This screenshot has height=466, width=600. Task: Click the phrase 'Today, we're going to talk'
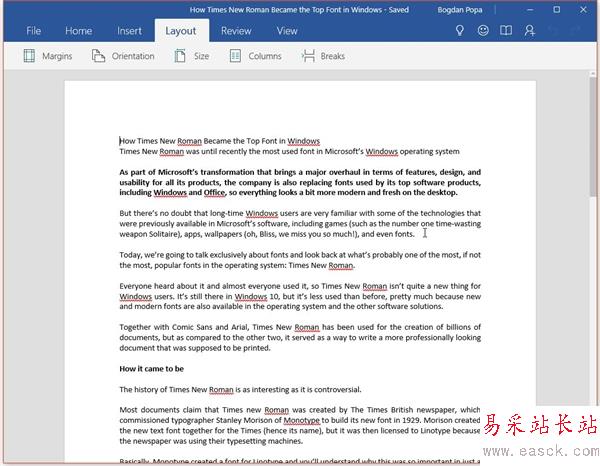pos(162,255)
